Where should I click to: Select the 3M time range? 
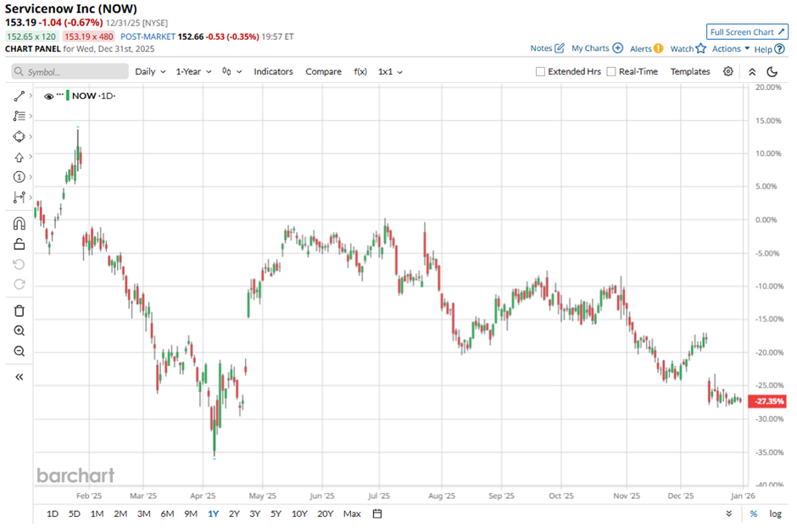click(x=144, y=513)
